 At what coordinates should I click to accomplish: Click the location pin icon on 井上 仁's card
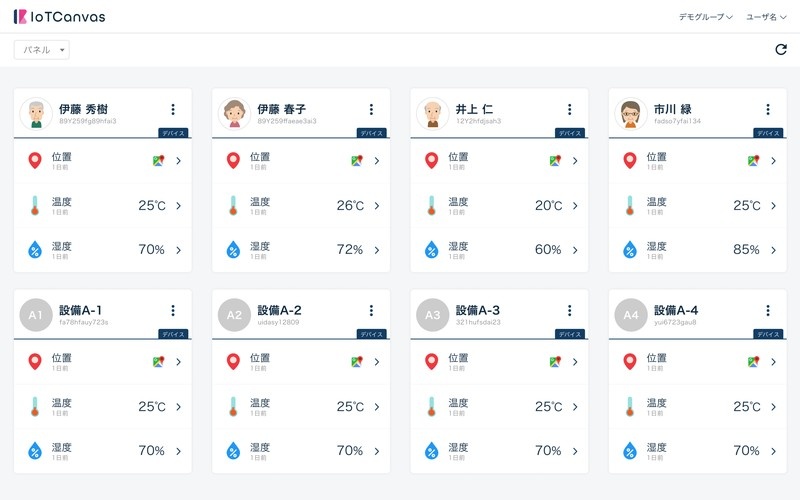click(431, 160)
